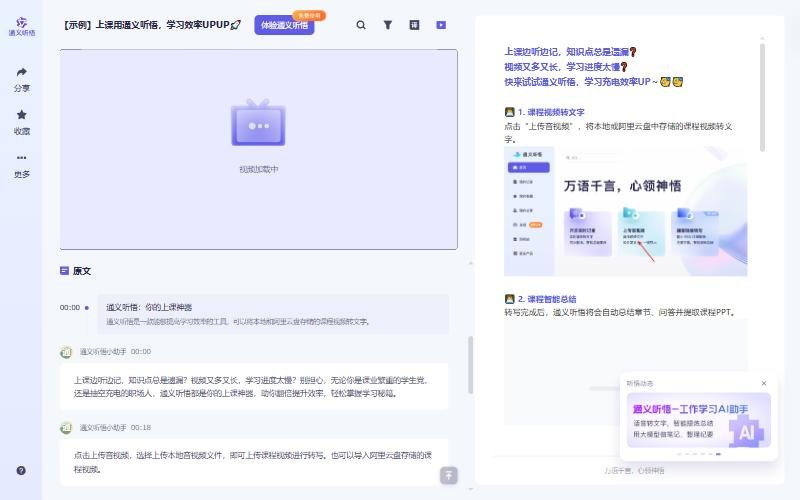Screen dimensions: 800x500
Task: Open the 通义听悟：你的上课神器 chapter card
Action: point(273,314)
